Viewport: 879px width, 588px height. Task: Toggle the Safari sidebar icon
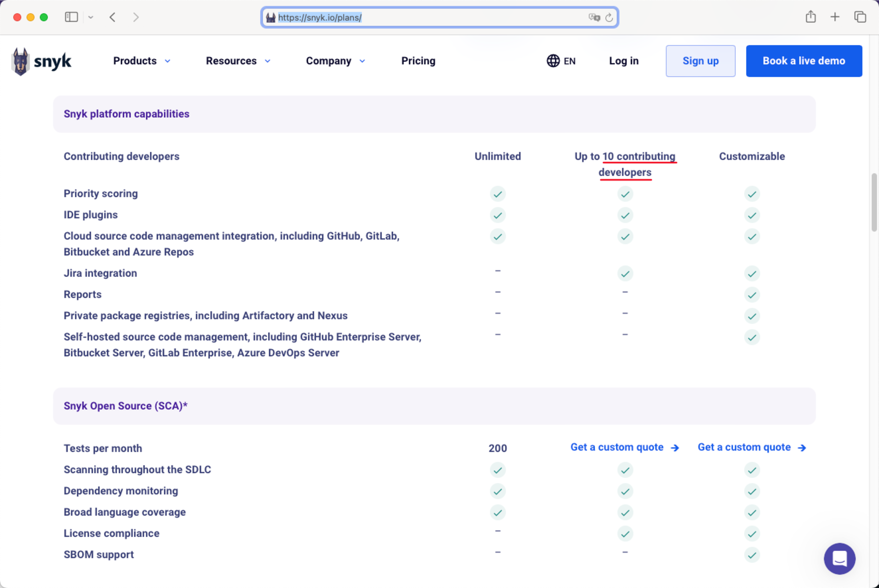click(x=71, y=17)
